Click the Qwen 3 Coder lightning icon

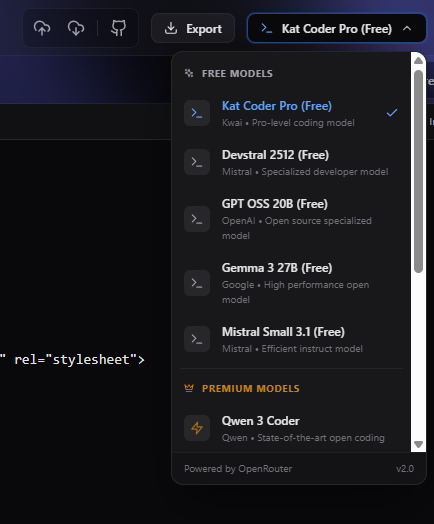pyautogui.click(x=197, y=428)
